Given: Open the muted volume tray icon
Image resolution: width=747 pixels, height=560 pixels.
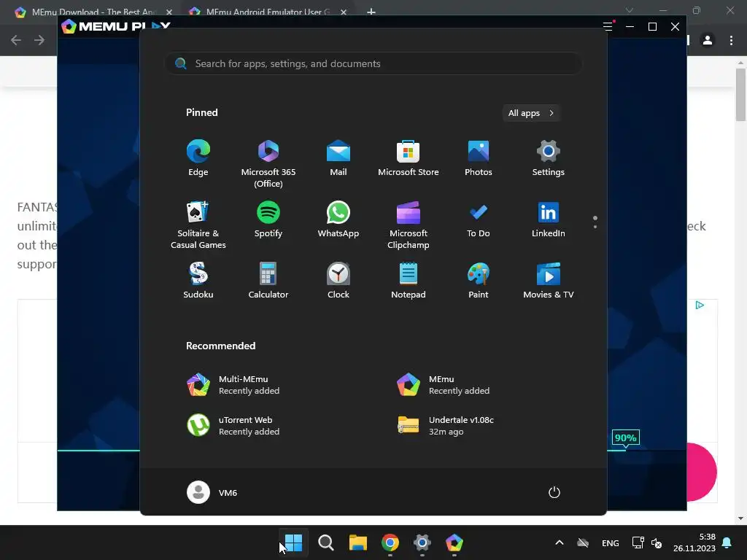Looking at the screenshot, I should 657,542.
